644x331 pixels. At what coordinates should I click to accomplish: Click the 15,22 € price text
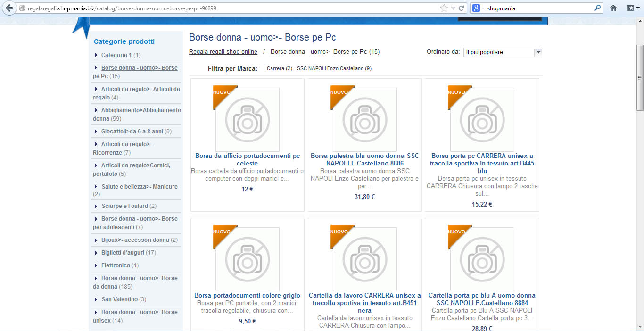point(482,204)
